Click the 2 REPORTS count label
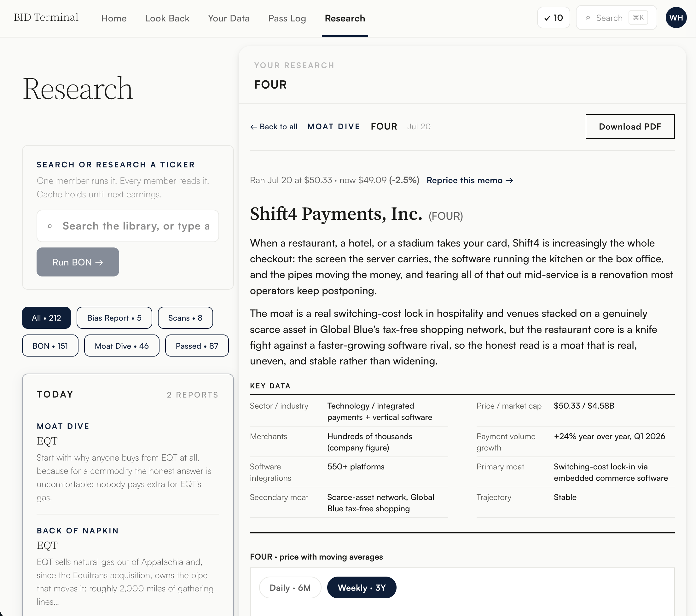Screen dimensions: 696x616 click(x=192, y=395)
